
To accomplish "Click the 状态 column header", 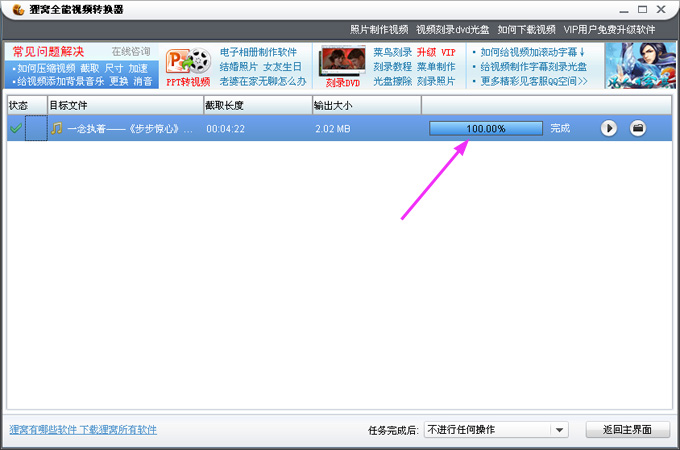I will 27,105.
